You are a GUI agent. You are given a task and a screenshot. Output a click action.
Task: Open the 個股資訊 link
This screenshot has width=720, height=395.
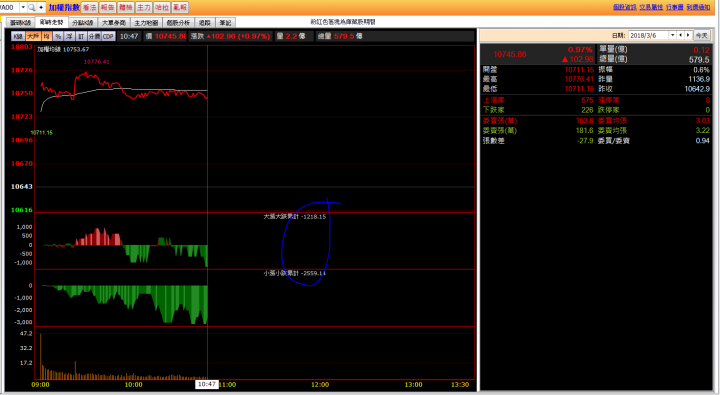coord(624,7)
